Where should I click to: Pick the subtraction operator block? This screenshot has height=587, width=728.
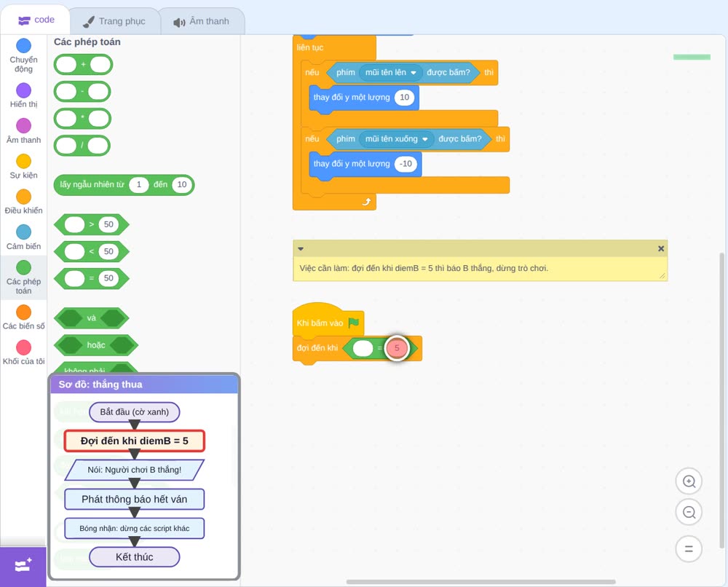(x=82, y=92)
